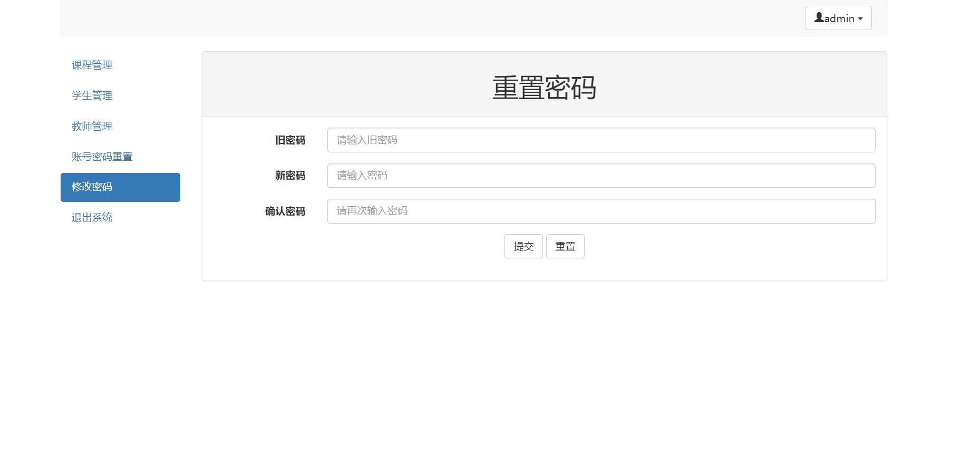
Task: Submit the form with 提交 button
Action: tap(523, 246)
